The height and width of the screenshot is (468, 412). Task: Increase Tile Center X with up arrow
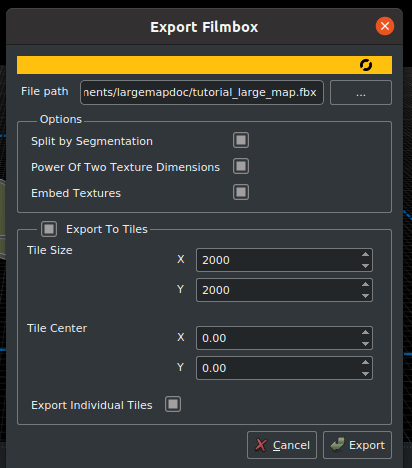coord(365,332)
